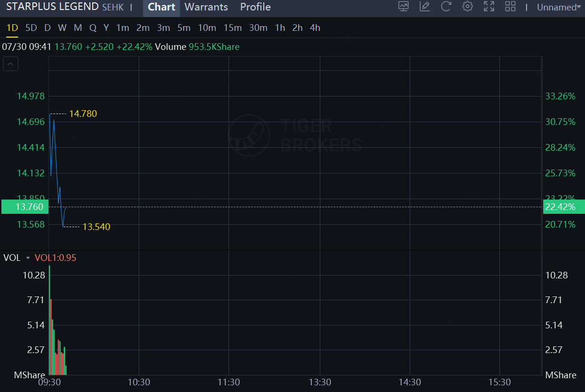Select the 4h interval

(x=315, y=28)
